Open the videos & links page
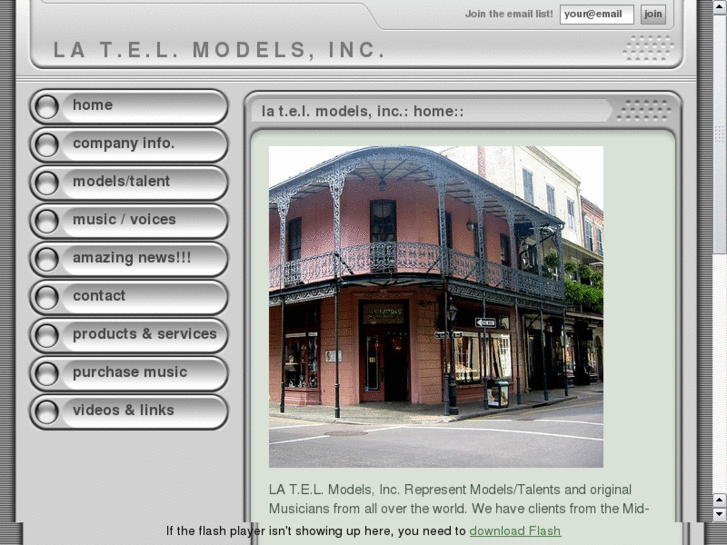727x545 pixels. point(129,411)
